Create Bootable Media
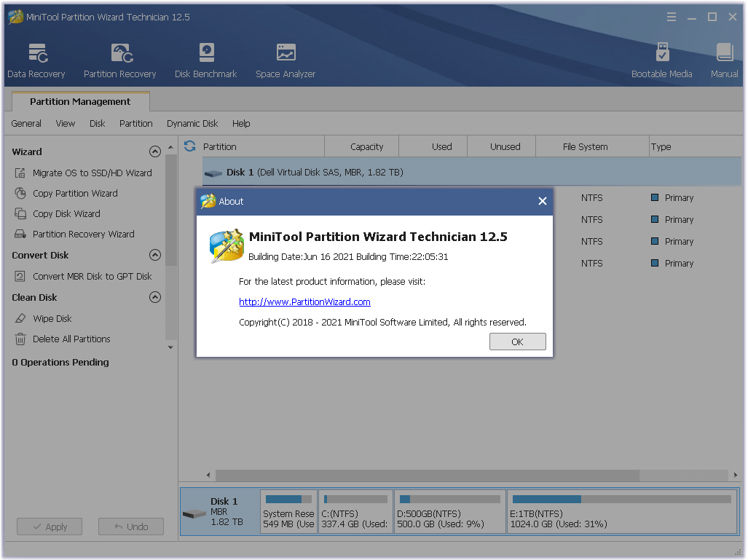Image resolution: width=748 pixels, height=560 pixels. [661, 60]
